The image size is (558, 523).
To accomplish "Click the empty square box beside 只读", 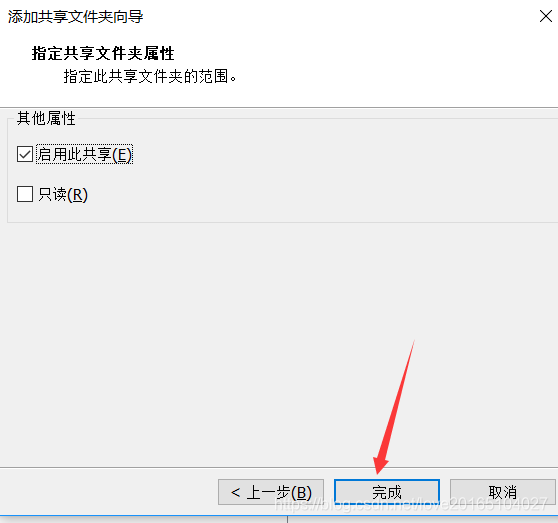I will click(25, 194).
